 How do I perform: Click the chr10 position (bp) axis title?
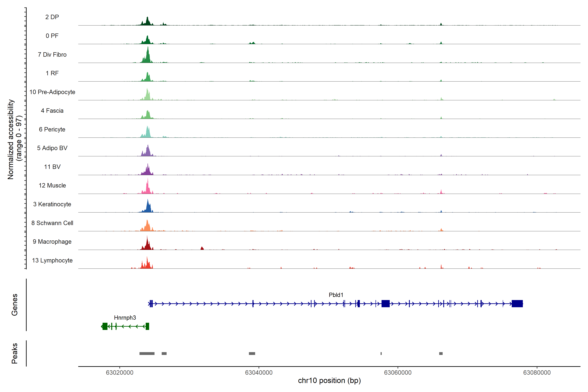(x=329, y=381)
